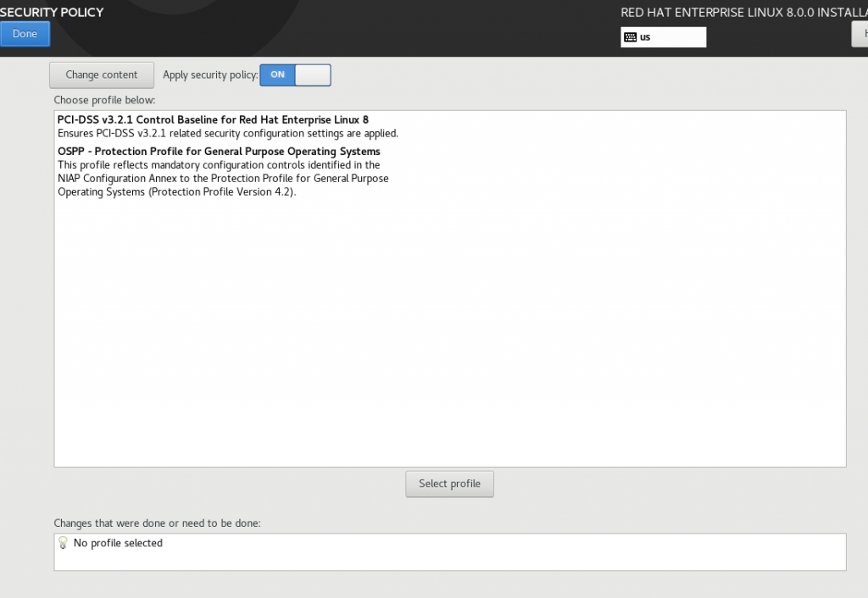This screenshot has width=868, height=598.
Task: Click the Select profile button
Action: tap(449, 484)
